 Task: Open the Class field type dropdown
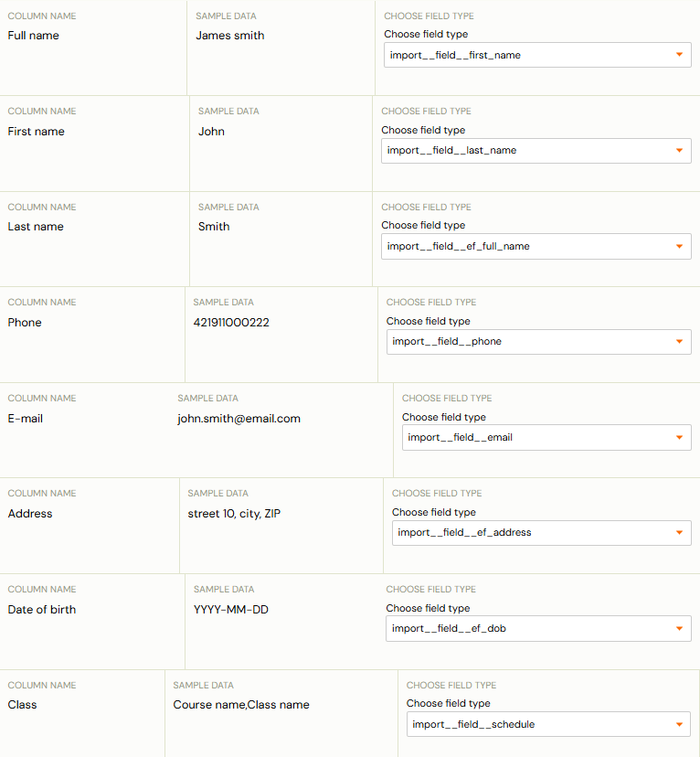548,724
